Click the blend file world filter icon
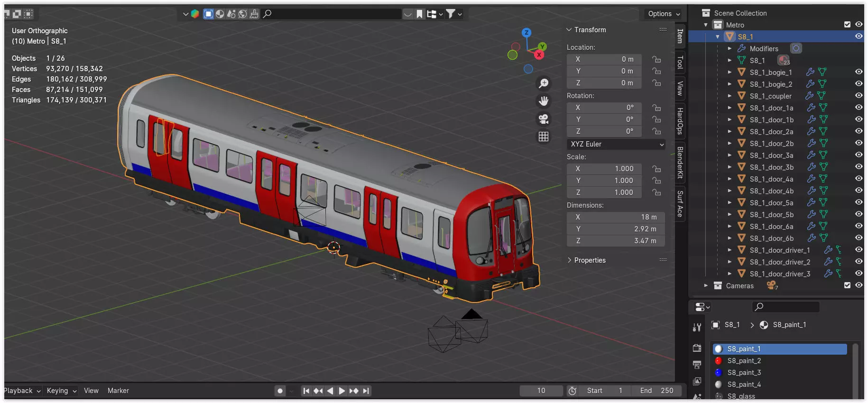The height and width of the screenshot is (403, 868). pos(242,14)
